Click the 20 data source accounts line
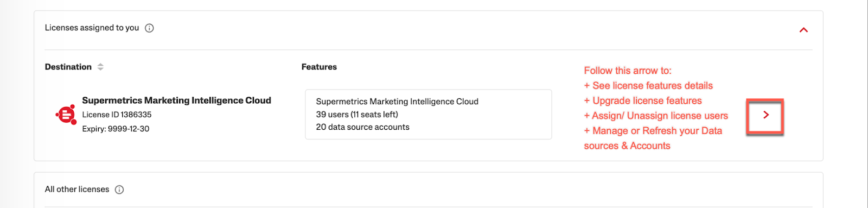 click(x=362, y=127)
